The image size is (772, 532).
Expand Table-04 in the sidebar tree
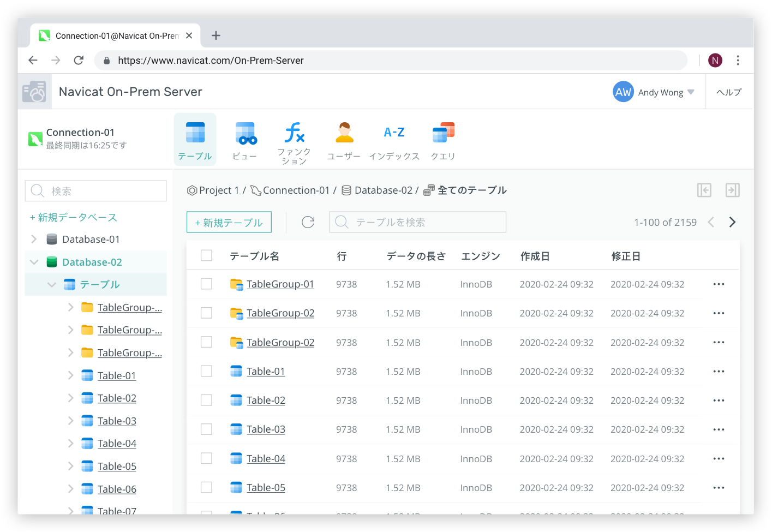(70, 443)
